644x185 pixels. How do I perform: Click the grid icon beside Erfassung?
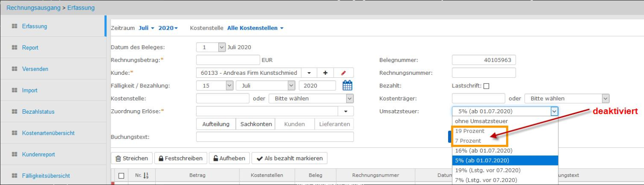(14, 26)
